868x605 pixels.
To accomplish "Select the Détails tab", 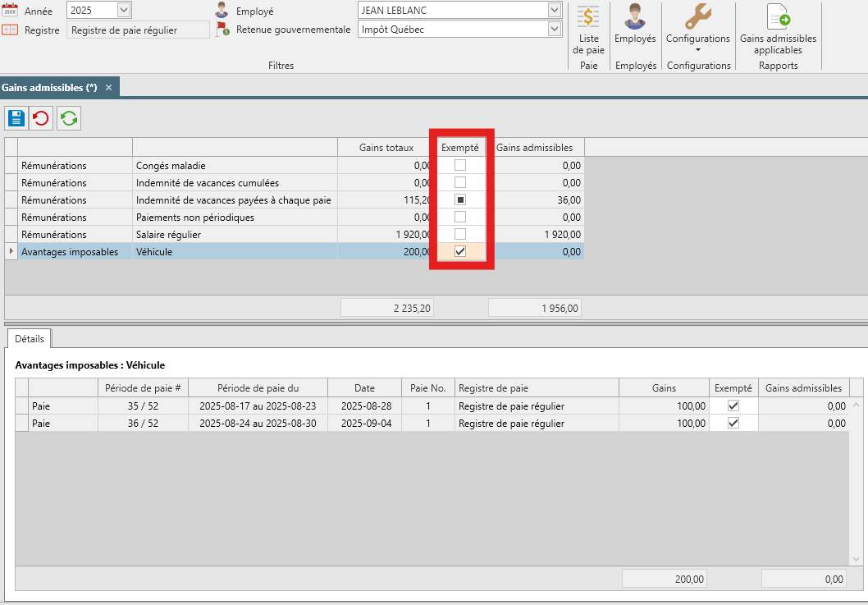I will [x=30, y=338].
